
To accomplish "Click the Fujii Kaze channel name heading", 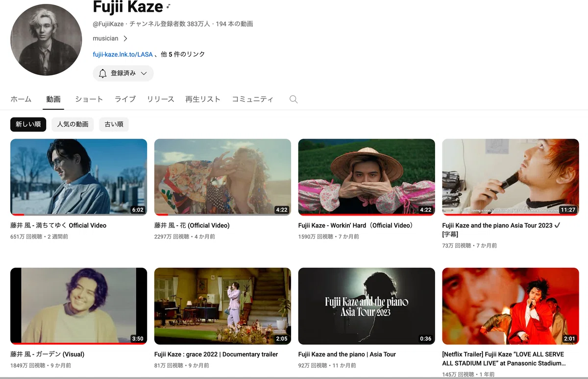I will tap(127, 6).
